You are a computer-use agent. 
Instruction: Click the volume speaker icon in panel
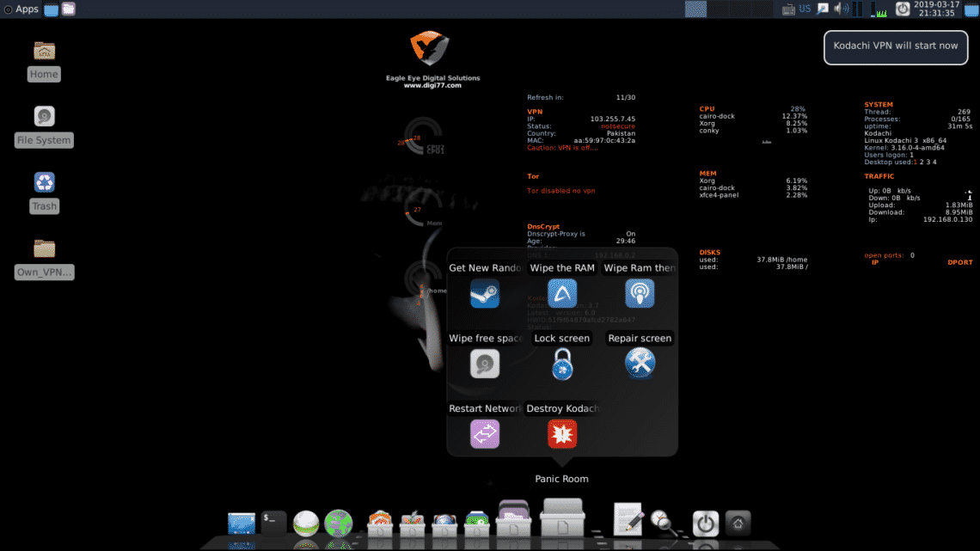point(840,9)
